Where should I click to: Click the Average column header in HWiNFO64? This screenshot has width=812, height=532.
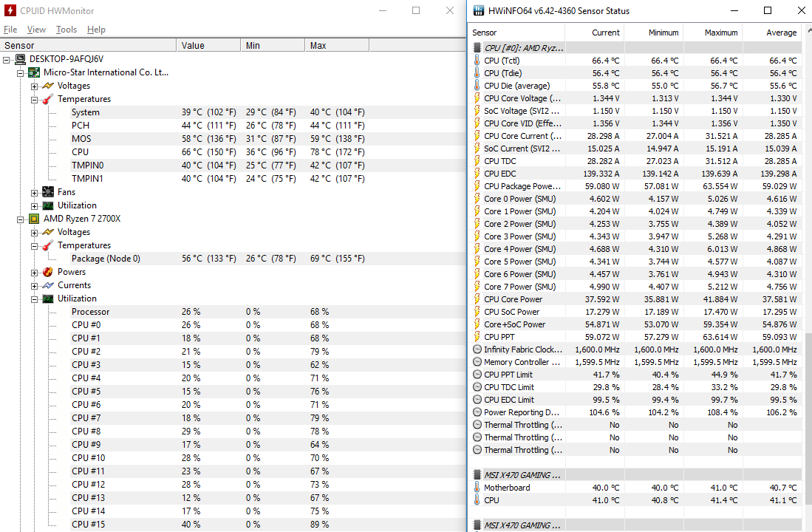coord(771,32)
